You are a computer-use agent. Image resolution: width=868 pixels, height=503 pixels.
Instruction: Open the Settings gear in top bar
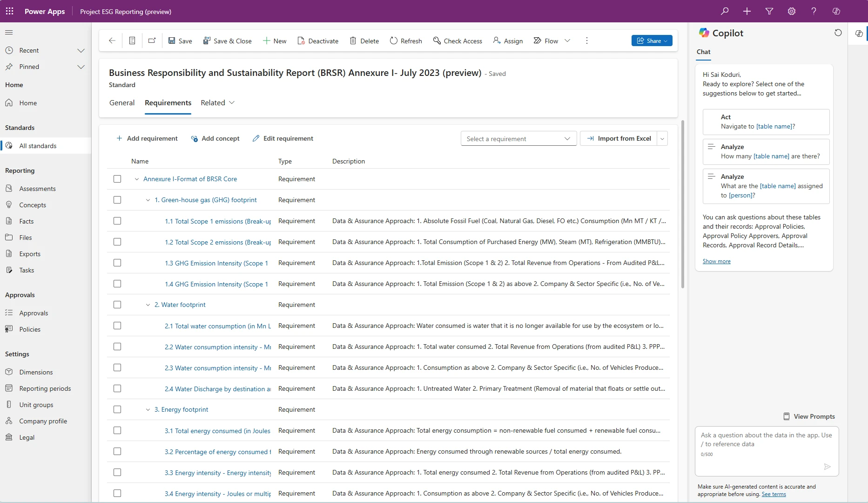pyautogui.click(x=791, y=11)
